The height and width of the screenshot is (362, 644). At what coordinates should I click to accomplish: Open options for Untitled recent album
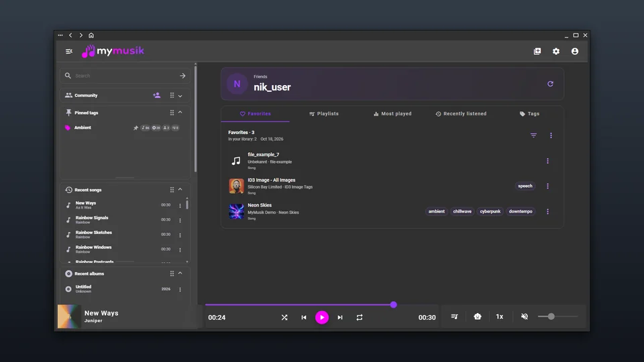(180, 290)
